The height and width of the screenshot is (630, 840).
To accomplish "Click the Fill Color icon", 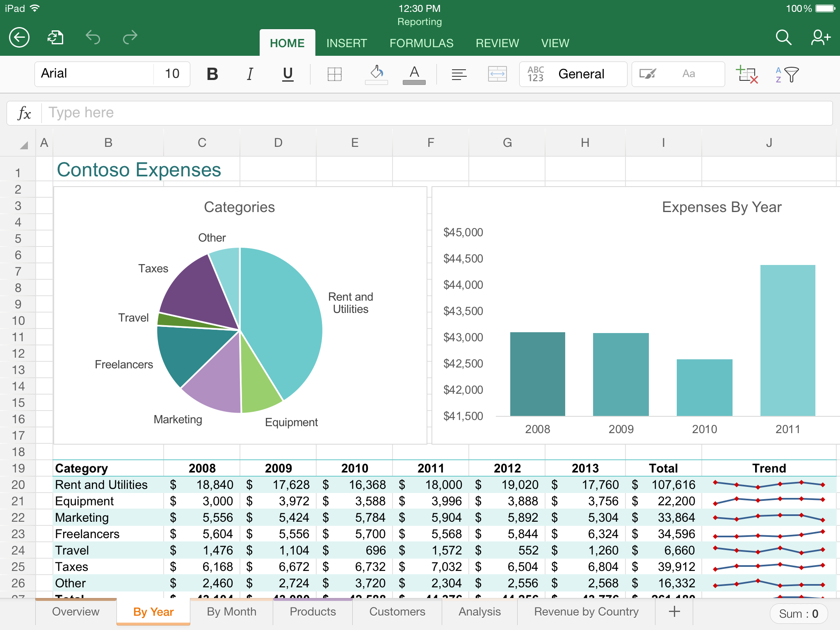I will [x=375, y=73].
